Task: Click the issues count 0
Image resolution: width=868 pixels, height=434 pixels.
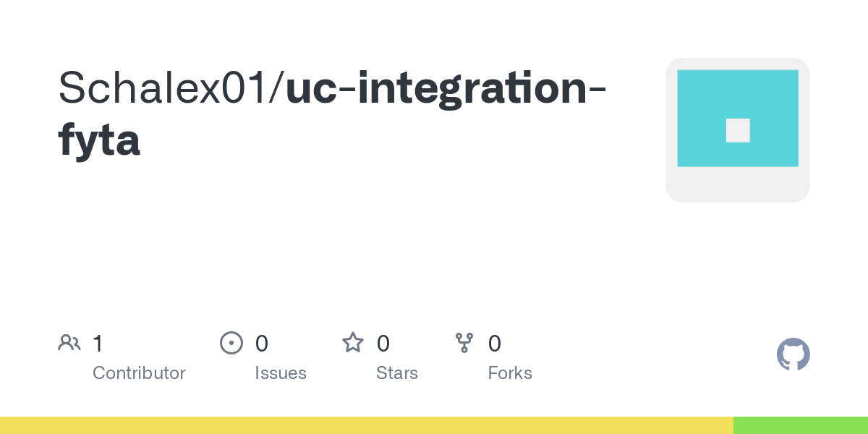Action: pos(262,343)
